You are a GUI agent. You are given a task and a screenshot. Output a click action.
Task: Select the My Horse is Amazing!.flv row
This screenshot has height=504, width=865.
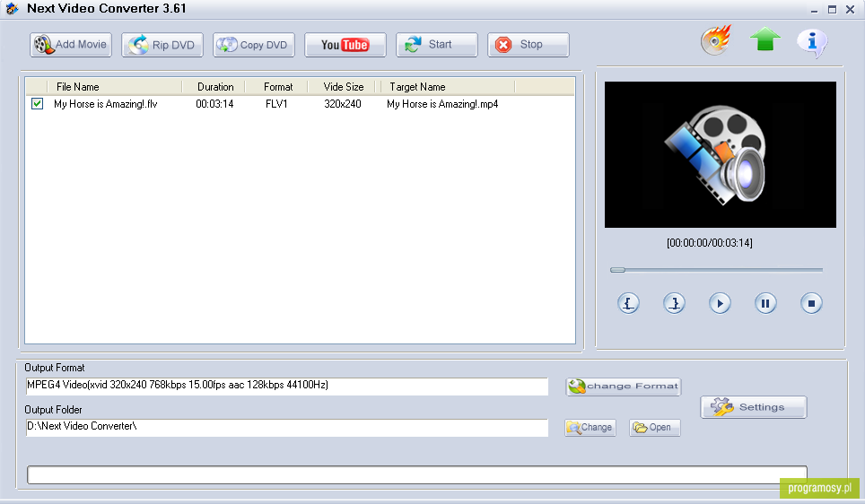pyautogui.click(x=300, y=104)
